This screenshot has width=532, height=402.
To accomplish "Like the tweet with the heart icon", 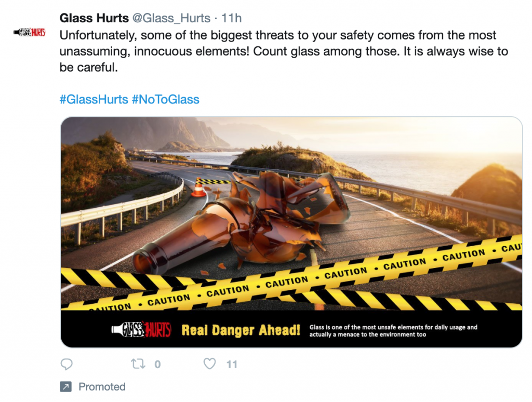I will [210, 364].
